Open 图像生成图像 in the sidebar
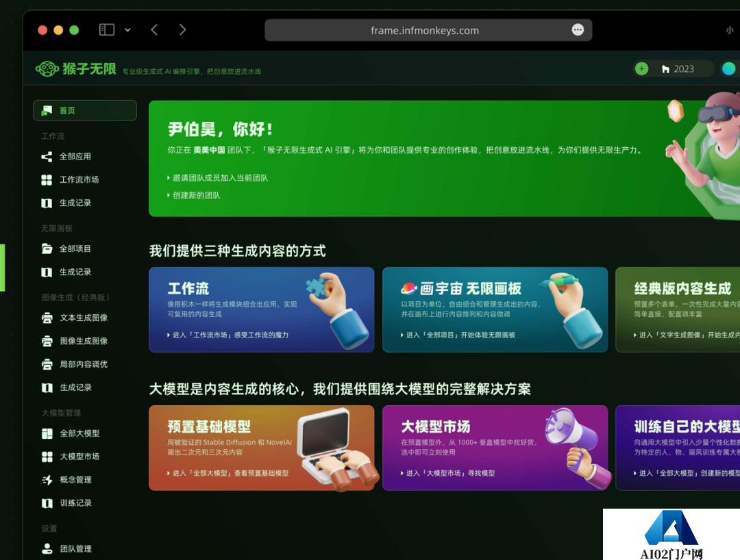This screenshot has width=740, height=560. coord(85,341)
